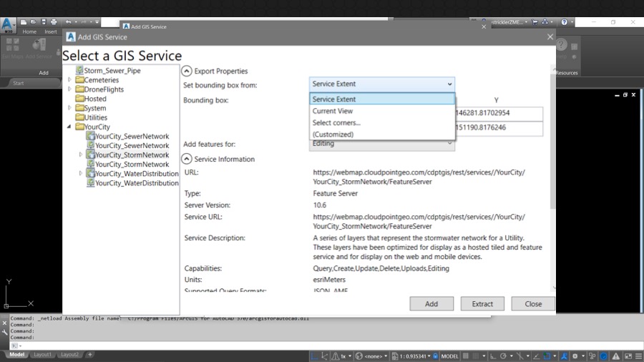Click the Y value field 151190.8176246
The image size is (644, 362).
click(499, 127)
